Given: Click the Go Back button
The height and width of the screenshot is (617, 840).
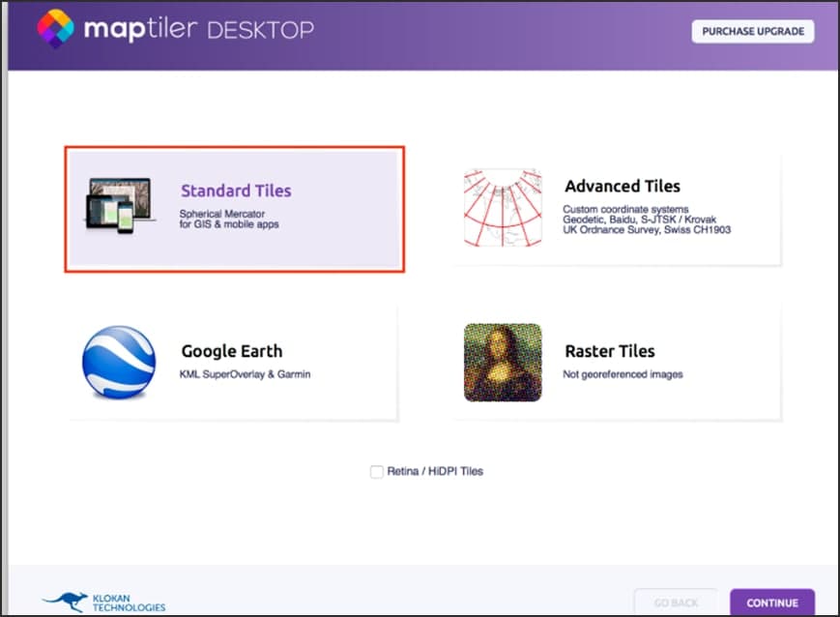Looking at the screenshot, I should pos(676,602).
